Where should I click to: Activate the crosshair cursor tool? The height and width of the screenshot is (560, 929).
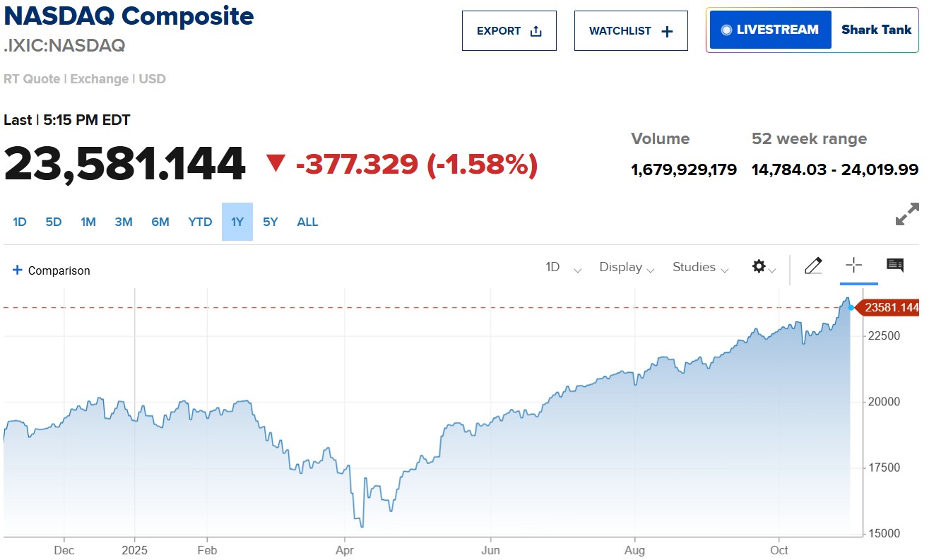point(854,266)
